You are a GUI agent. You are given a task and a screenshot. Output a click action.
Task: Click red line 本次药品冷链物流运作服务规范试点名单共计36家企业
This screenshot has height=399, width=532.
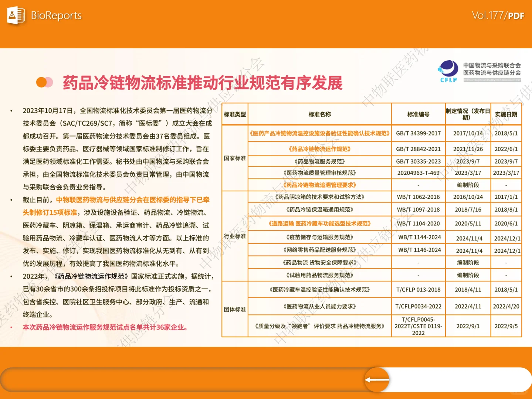coord(106,327)
